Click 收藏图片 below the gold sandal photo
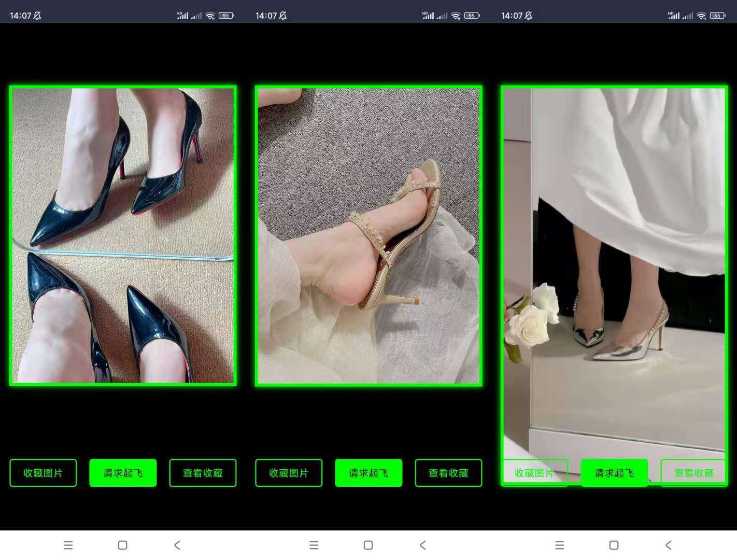Image resolution: width=737 pixels, height=560 pixels. pos(289,473)
